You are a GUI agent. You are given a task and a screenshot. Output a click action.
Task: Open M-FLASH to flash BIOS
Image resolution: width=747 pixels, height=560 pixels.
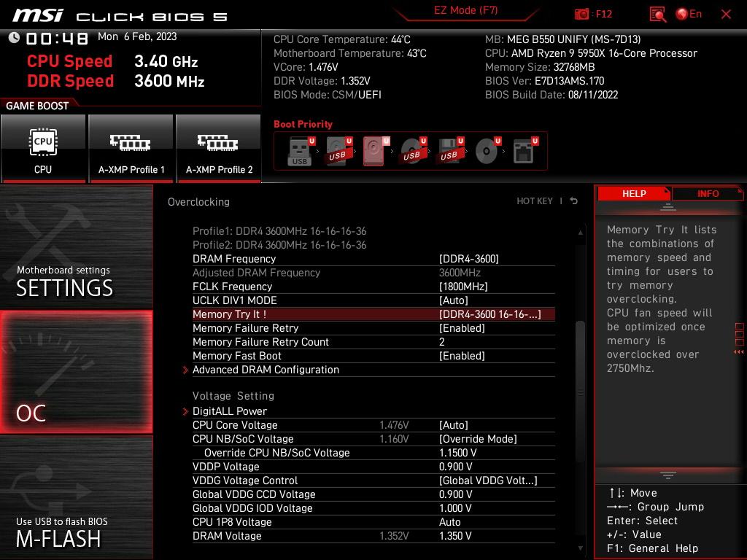[76, 497]
